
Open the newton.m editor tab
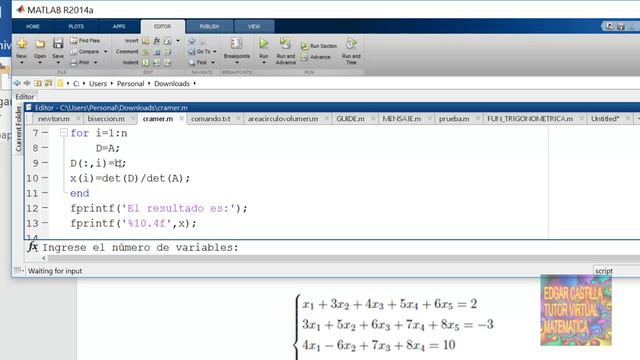tap(53, 119)
